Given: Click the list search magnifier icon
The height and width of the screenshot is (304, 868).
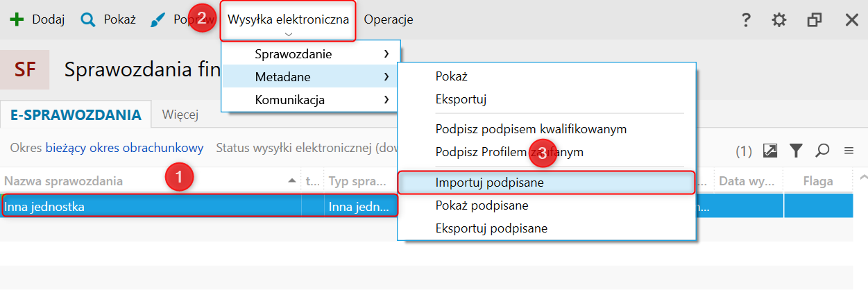Looking at the screenshot, I should tap(822, 150).
